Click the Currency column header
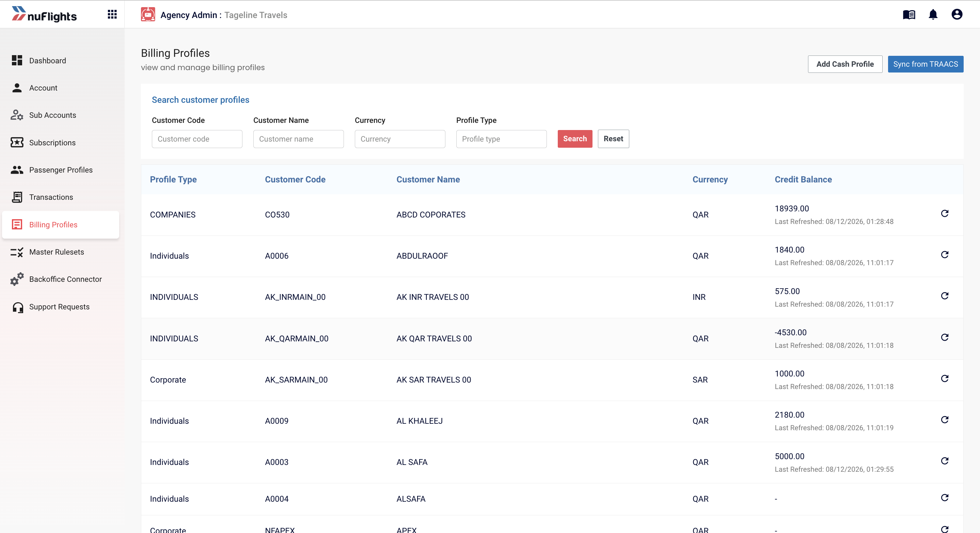Screen dimensions: 980x533 tap(710, 179)
